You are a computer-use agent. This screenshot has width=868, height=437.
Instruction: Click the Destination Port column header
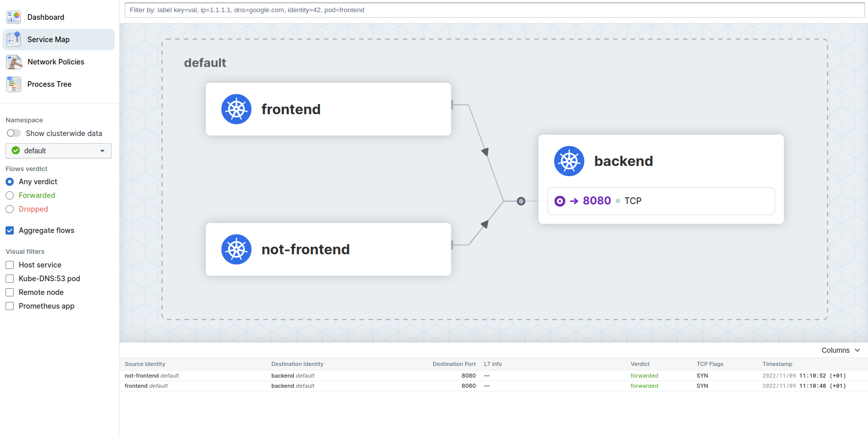(x=454, y=364)
